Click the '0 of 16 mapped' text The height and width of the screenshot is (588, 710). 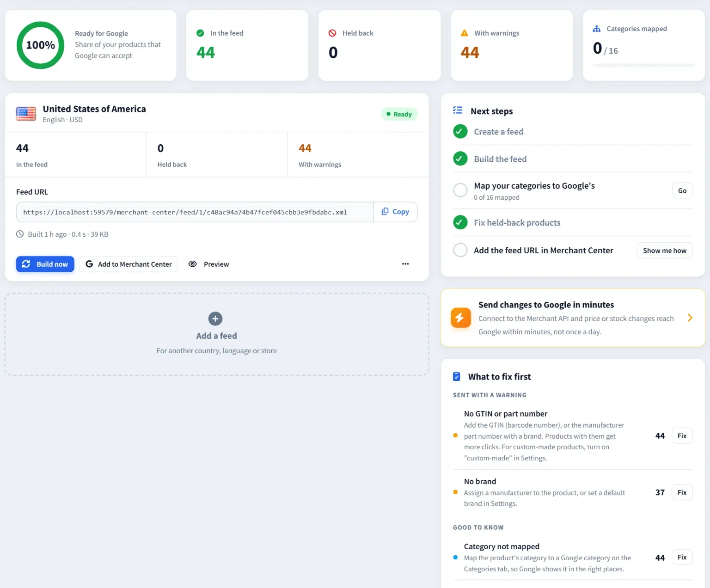[x=496, y=197]
